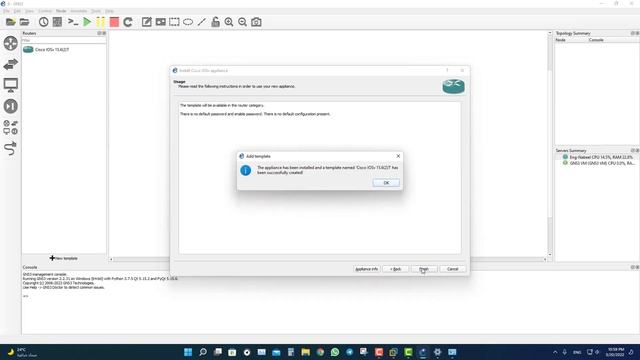Close the Add template dialog with X
Screen dimensions: 640x360
398,156
